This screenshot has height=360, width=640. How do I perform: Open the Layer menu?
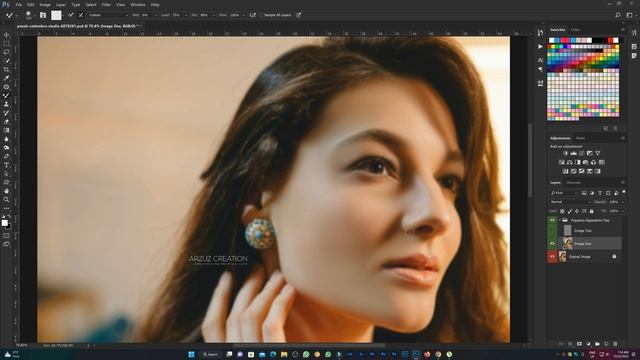61,4
